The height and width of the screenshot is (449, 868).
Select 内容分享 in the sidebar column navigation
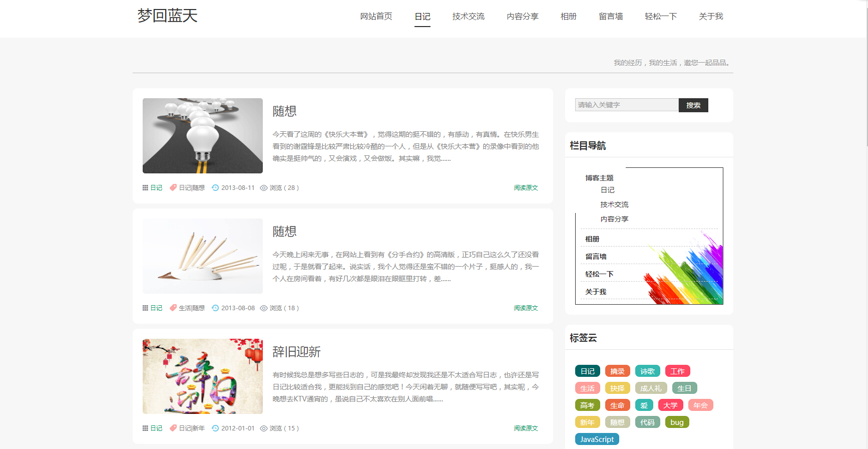[x=614, y=219]
